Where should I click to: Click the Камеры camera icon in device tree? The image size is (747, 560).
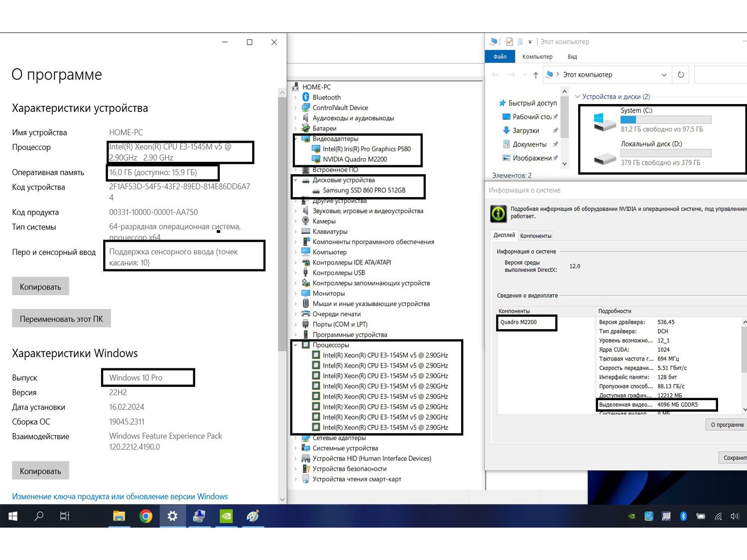pos(306,221)
